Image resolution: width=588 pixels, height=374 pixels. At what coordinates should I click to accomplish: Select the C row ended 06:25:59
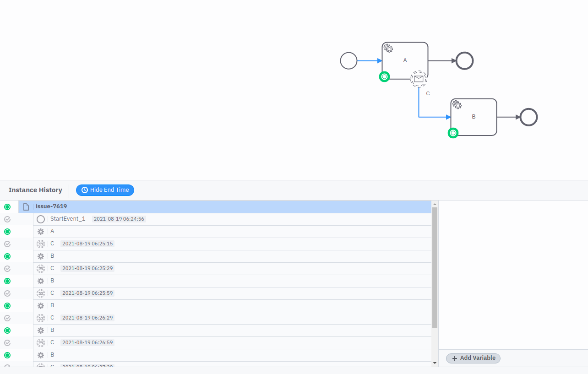click(x=232, y=293)
